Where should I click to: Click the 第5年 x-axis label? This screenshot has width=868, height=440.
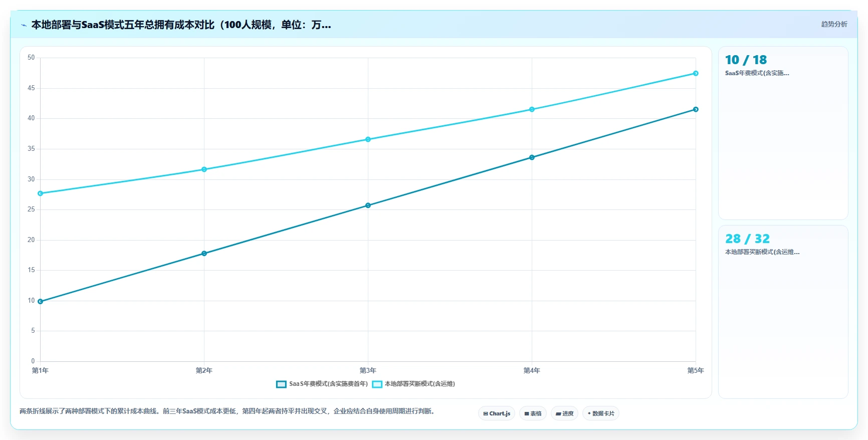pos(696,371)
